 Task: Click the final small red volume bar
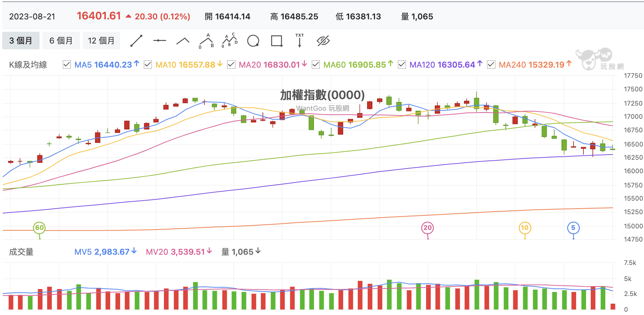pos(613,307)
